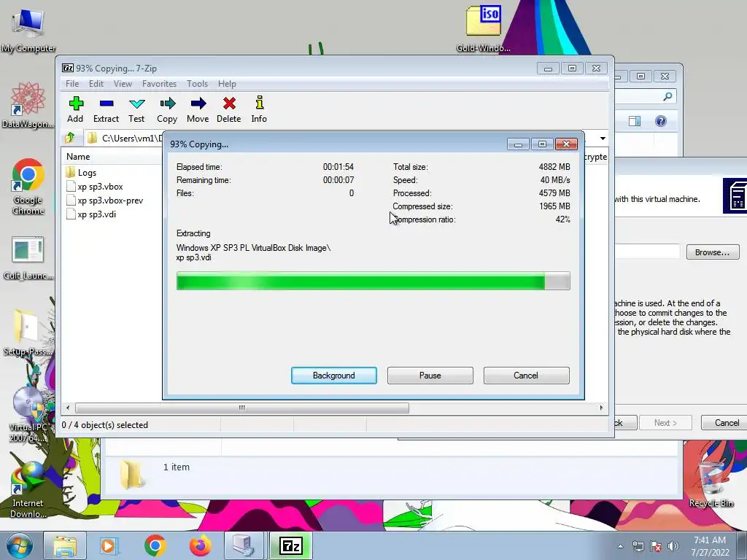
Task: Click the scroll right arrow in 7-Zip
Action: tap(601, 408)
